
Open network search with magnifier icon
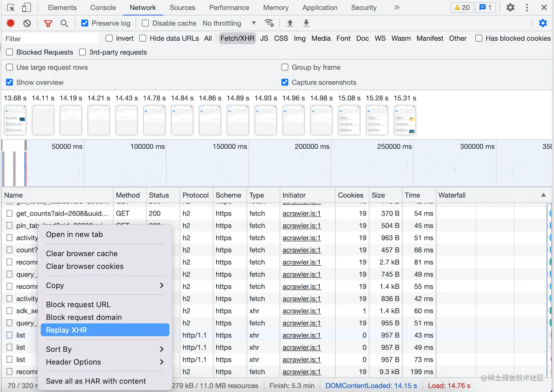[65, 23]
